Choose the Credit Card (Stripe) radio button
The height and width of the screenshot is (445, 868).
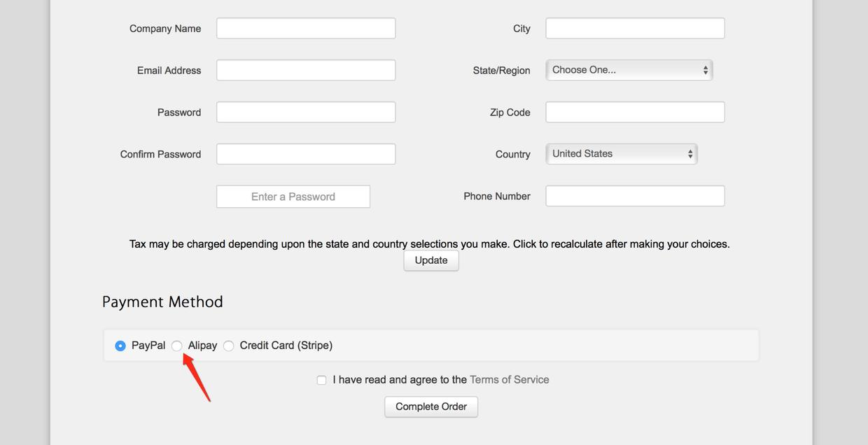tap(229, 346)
